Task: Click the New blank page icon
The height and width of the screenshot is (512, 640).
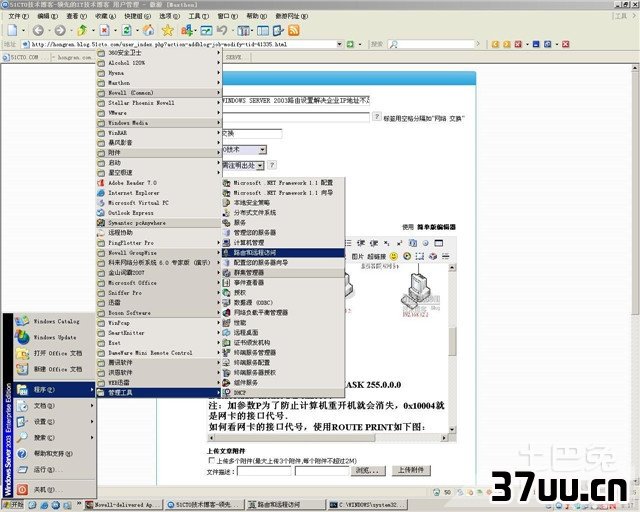Action: (13, 30)
